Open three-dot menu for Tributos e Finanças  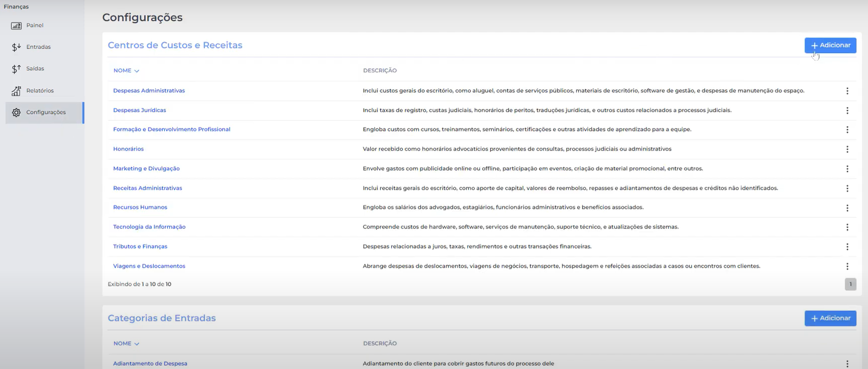point(847,247)
